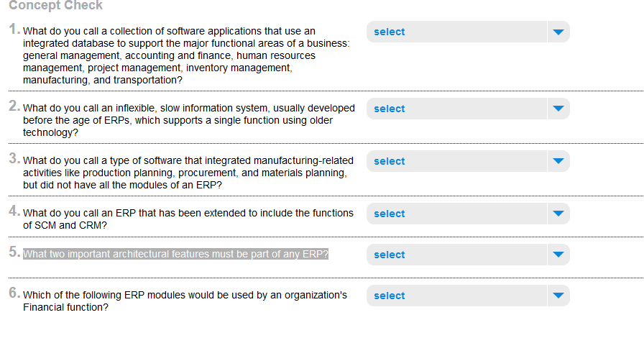Screen dimensions: 644x338
Task: Open the select dropdown for question 2
Action: point(468,109)
